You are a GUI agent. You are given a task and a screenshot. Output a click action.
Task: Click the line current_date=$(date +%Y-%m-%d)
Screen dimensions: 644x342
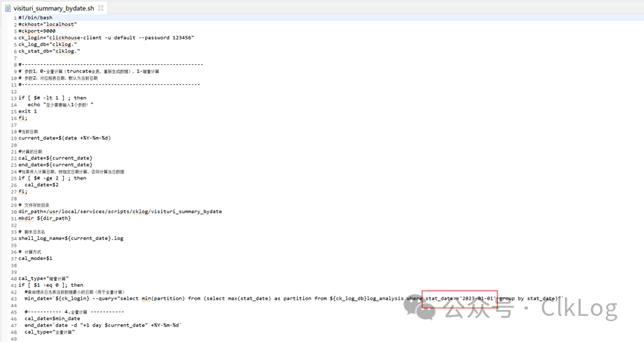[x=65, y=138]
